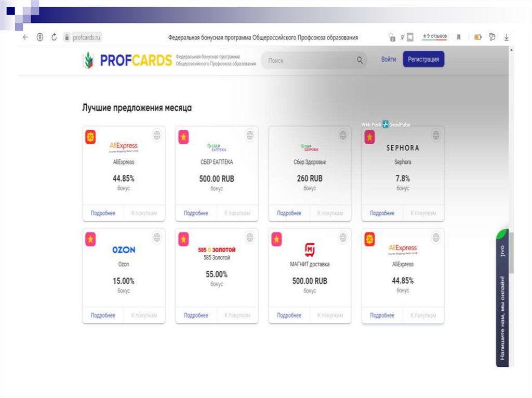Open Подробнее on the Ozon card
The width and height of the screenshot is (532, 398).
(103, 315)
